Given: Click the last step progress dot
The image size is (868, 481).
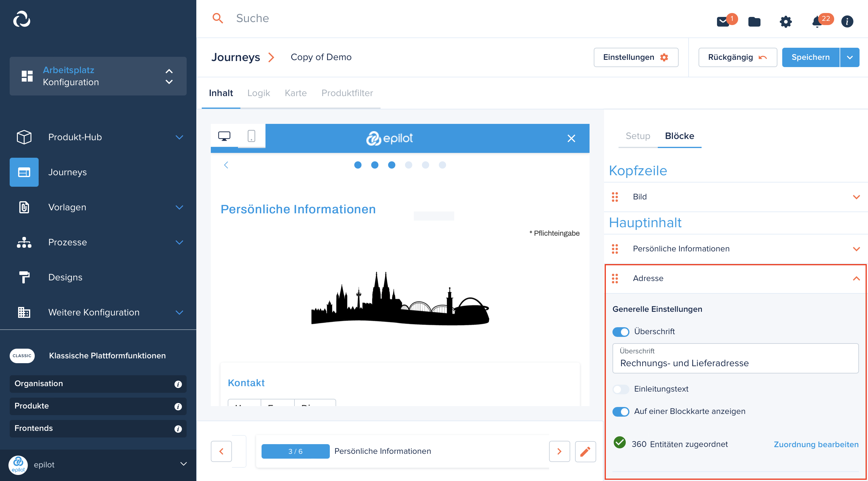Looking at the screenshot, I should 442,165.
